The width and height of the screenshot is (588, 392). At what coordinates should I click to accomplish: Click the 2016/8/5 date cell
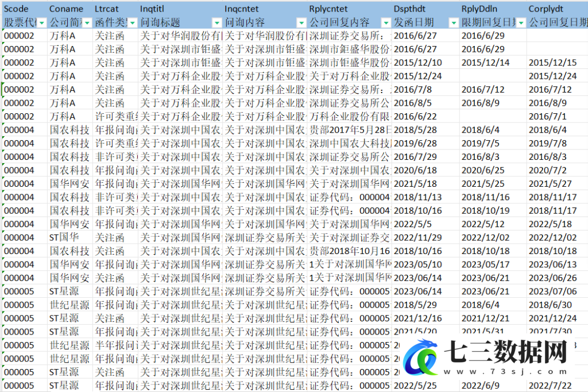(x=425, y=103)
